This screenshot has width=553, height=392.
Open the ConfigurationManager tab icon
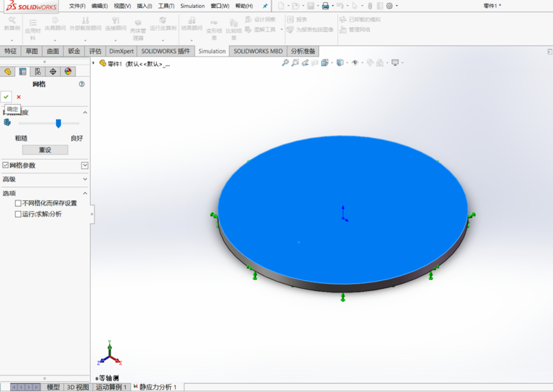click(x=38, y=72)
